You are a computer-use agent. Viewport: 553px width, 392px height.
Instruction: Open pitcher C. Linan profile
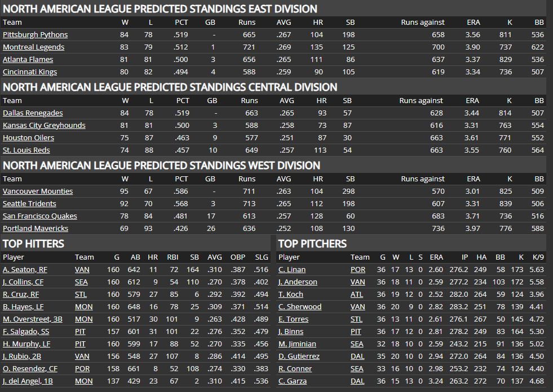[x=292, y=270]
